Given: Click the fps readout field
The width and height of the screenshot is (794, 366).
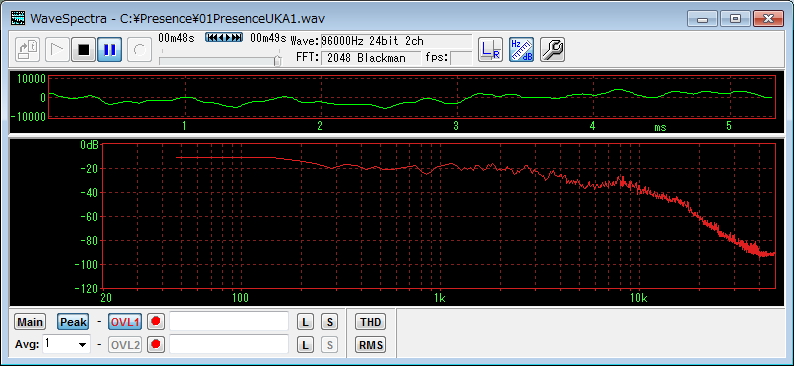Looking at the screenshot, I should click(461, 58).
